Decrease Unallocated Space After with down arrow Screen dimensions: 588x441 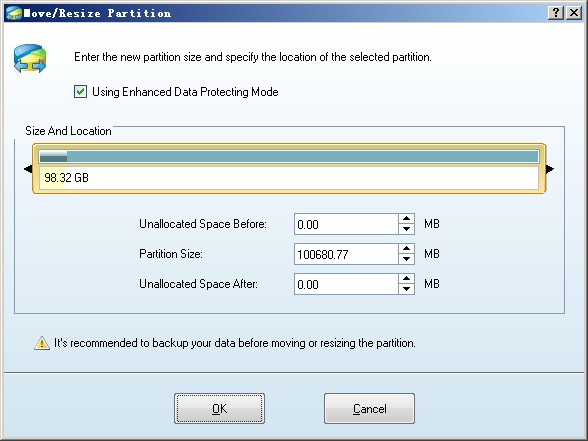coord(406,289)
